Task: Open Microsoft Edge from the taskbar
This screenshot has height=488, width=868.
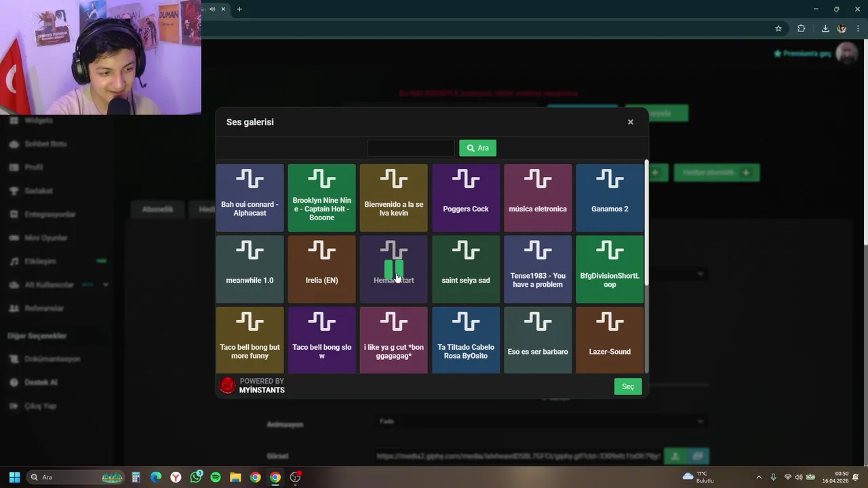Action: (156, 477)
